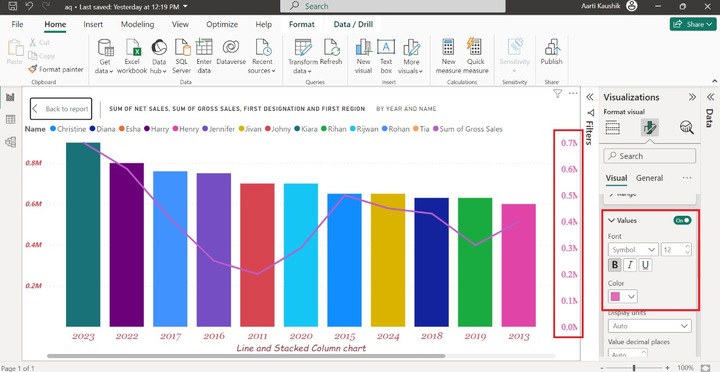Switch to Table view in sidebar

[10, 119]
